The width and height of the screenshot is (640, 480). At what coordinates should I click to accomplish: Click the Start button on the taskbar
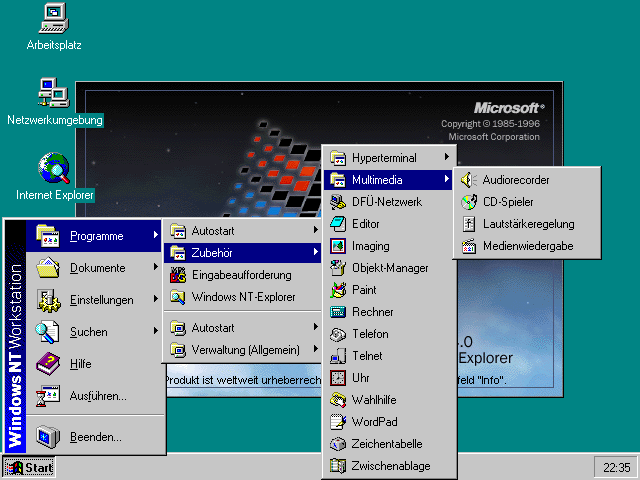click(x=29, y=467)
